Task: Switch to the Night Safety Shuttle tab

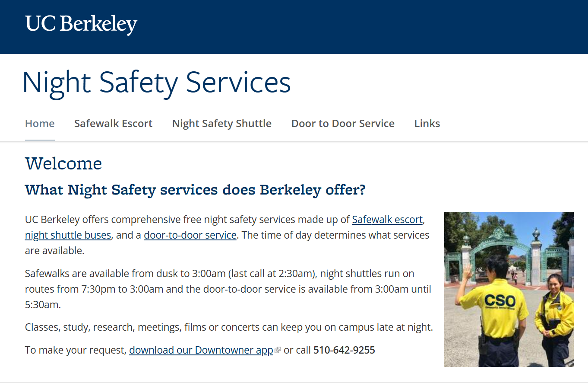Action: (x=221, y=124)
